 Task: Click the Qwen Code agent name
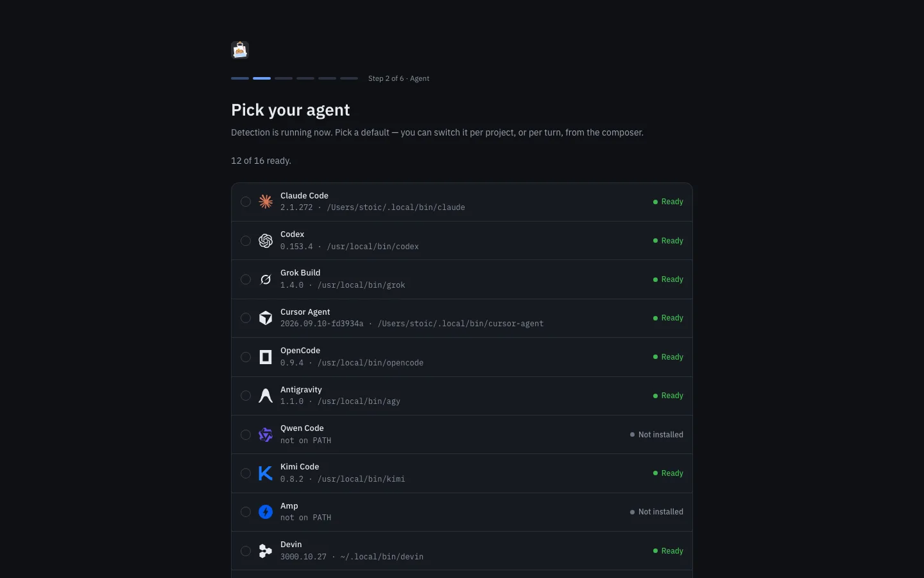tap(302, 428)
